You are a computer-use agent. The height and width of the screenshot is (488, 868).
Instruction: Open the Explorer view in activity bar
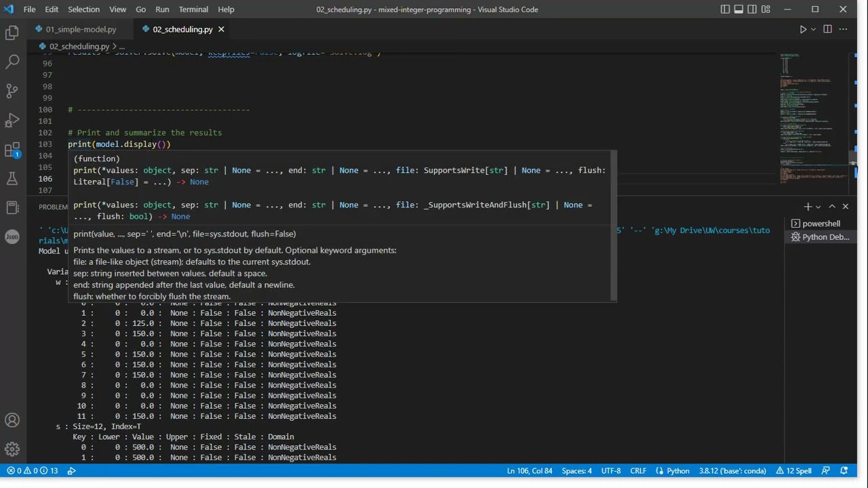click(12, 33)
